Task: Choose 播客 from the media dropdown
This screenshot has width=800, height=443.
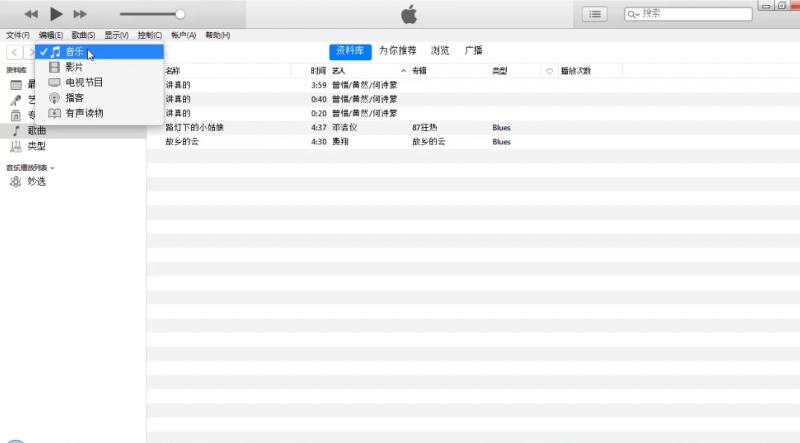Action: [x=99, y=97]
